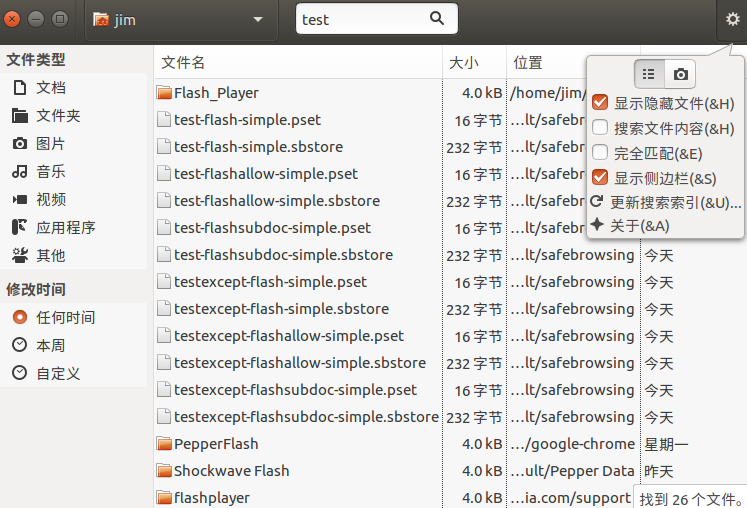Click the ...ia.com/support location cell
This screenshot has height=508, width=747.
tap(570, 498)
